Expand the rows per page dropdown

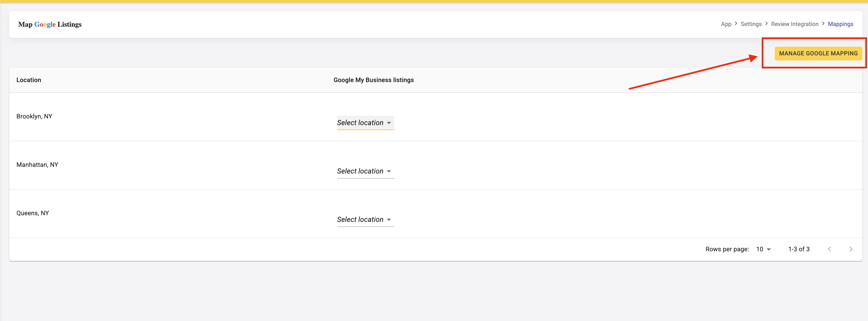pos(763,249)
